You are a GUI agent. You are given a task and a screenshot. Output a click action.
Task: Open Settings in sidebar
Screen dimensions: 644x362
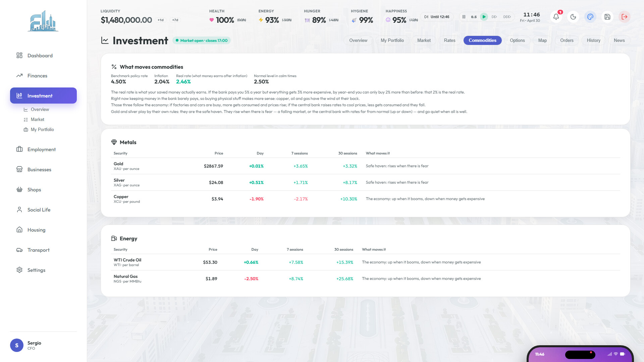tap(43, 270)
